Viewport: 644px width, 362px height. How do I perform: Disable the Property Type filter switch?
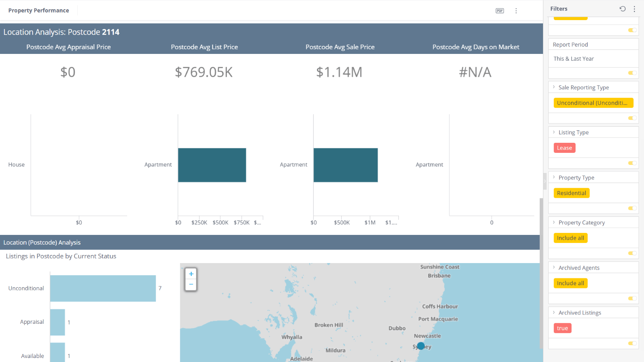(x=632, y=208)
